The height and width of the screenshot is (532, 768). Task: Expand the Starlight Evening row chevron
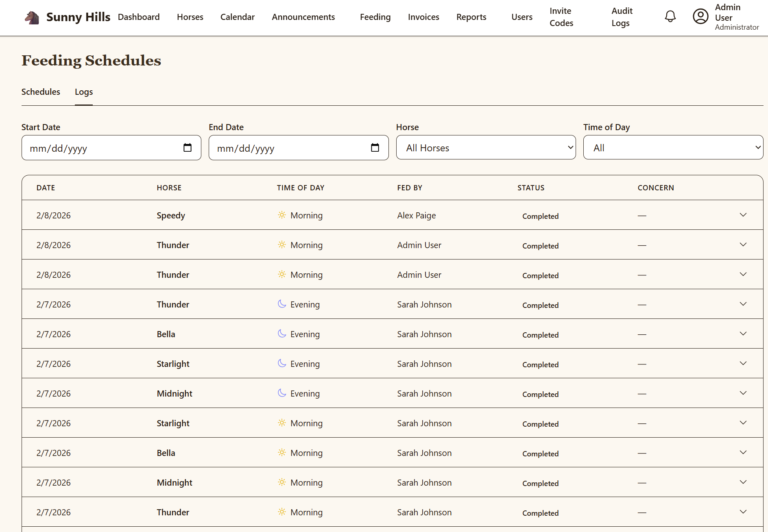click(743, 363)
